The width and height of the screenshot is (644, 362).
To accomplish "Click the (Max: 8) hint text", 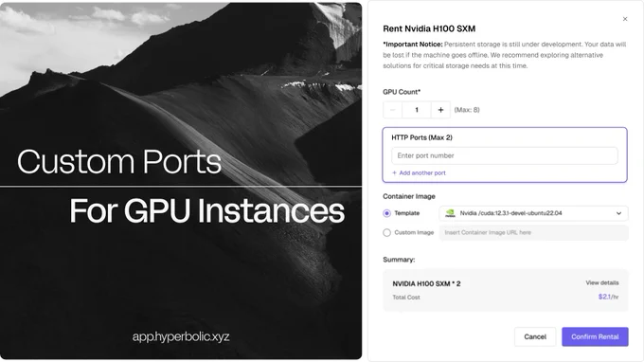I will [x=467, y=110].
